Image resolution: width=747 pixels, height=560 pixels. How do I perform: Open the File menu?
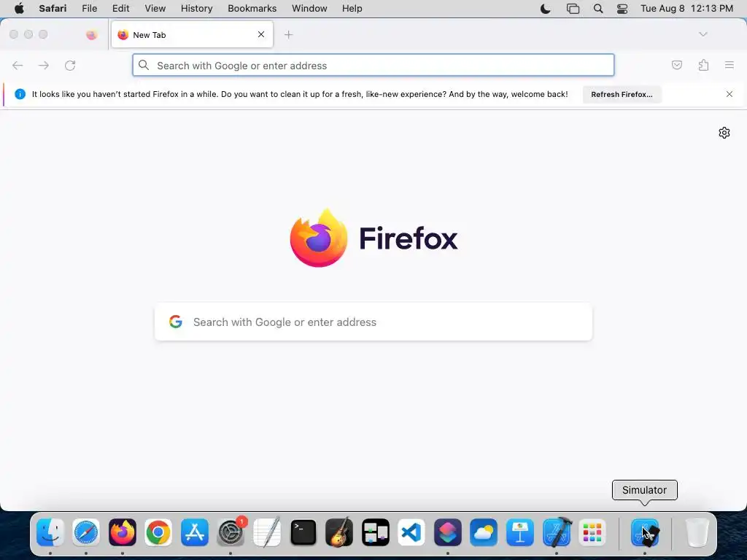pos(89,9)
